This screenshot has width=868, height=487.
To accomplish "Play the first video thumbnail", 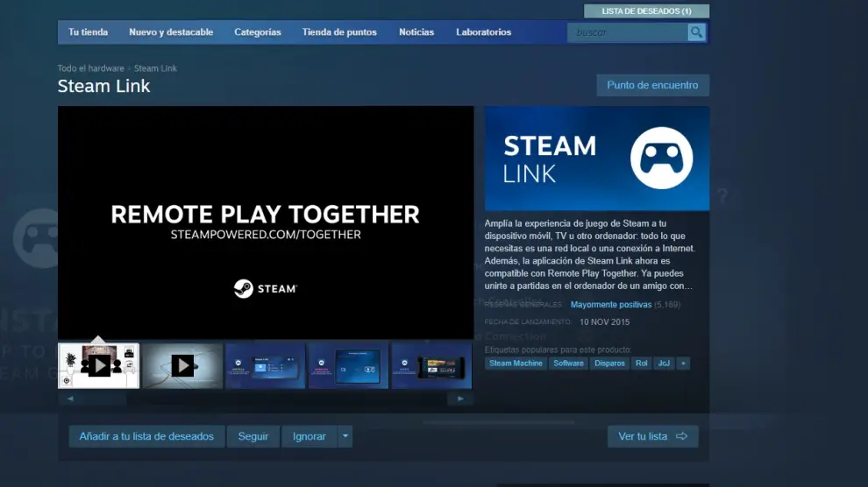I will coord(98,365).
